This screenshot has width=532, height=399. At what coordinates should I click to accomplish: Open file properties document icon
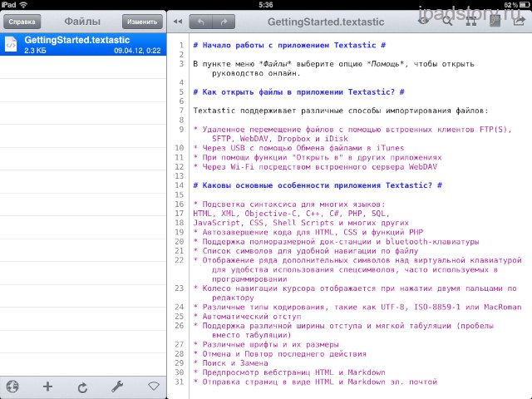coord(495,22)
